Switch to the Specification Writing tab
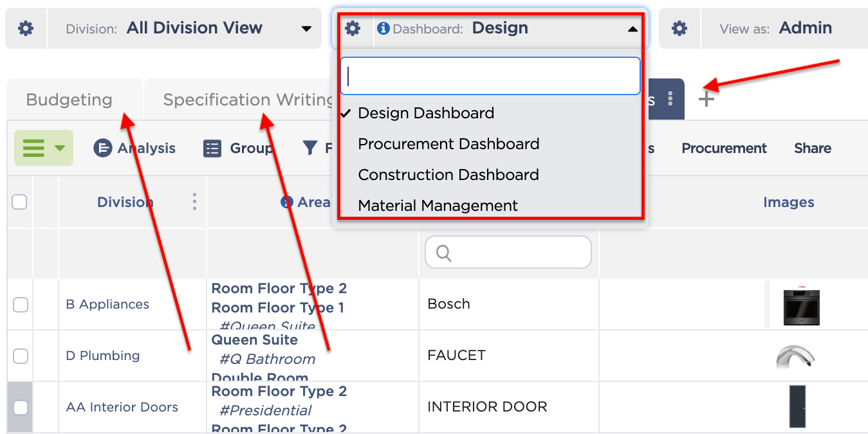 (248, 100)
